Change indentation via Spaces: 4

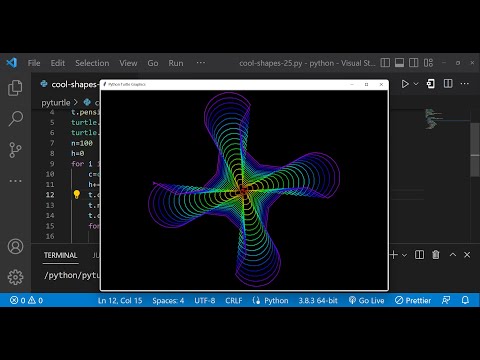(x=168, y=301)
